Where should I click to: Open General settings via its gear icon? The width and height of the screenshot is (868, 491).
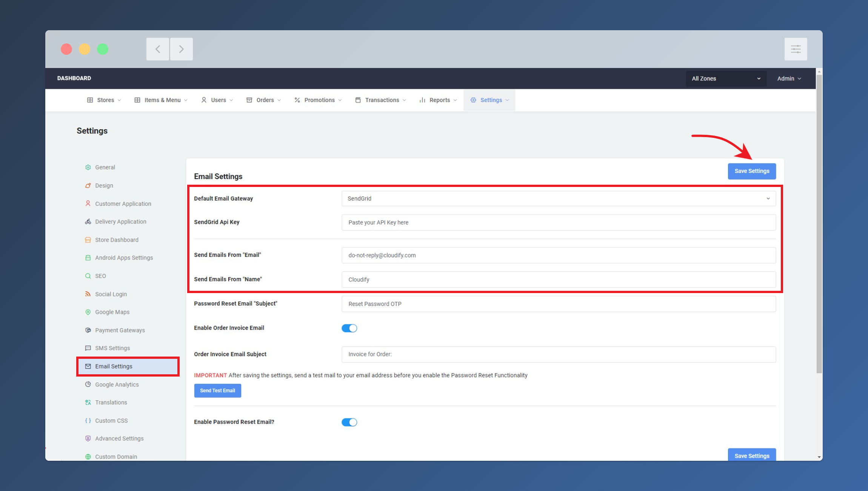[88, 167]
